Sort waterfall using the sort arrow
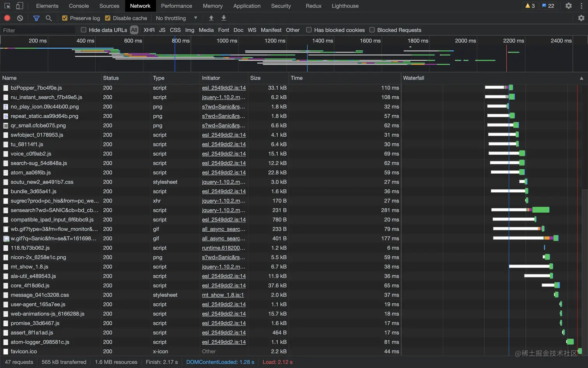 581,78
